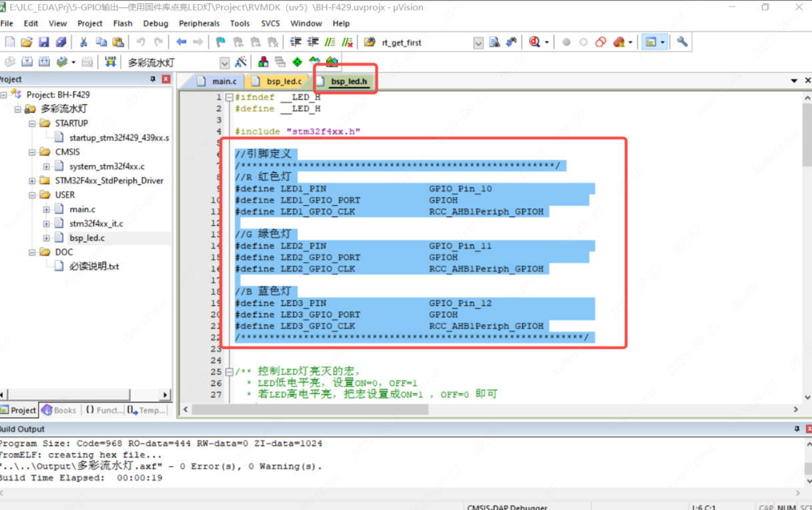Toggle the bookmark flag icon

[x=220, y=42]
